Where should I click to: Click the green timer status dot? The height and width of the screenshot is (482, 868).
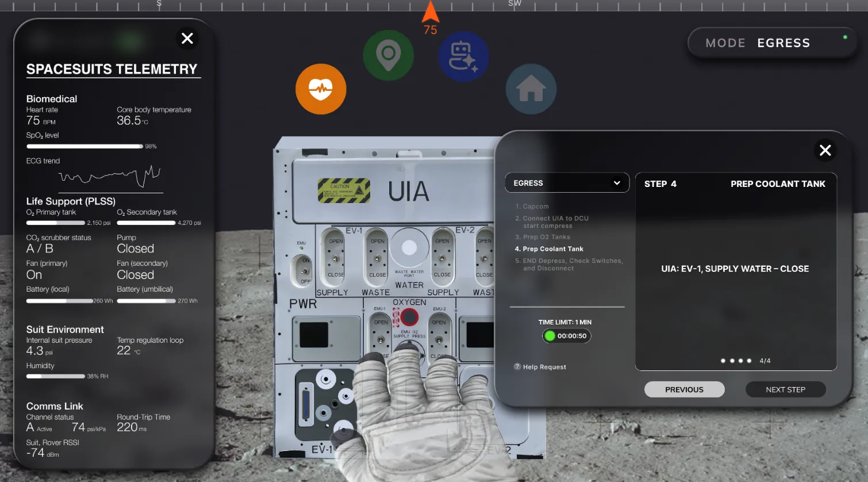pyautogui.click(x=550, y=336)
